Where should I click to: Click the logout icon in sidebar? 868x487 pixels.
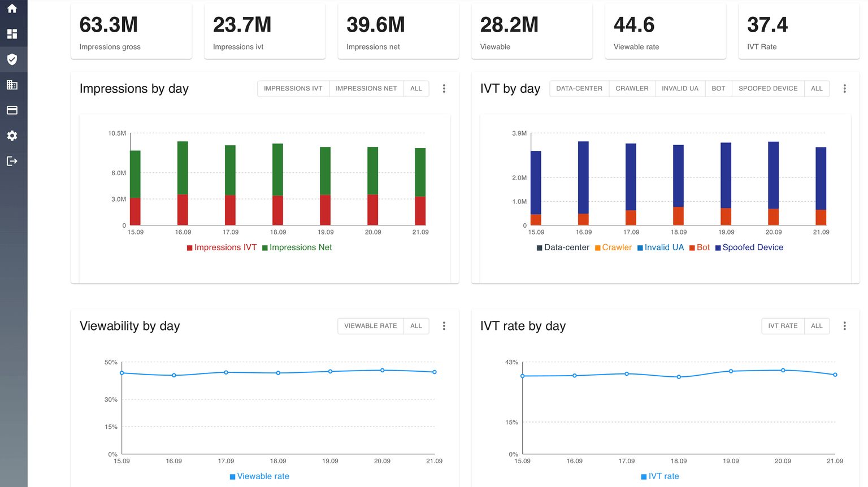[x=12, y=161]
